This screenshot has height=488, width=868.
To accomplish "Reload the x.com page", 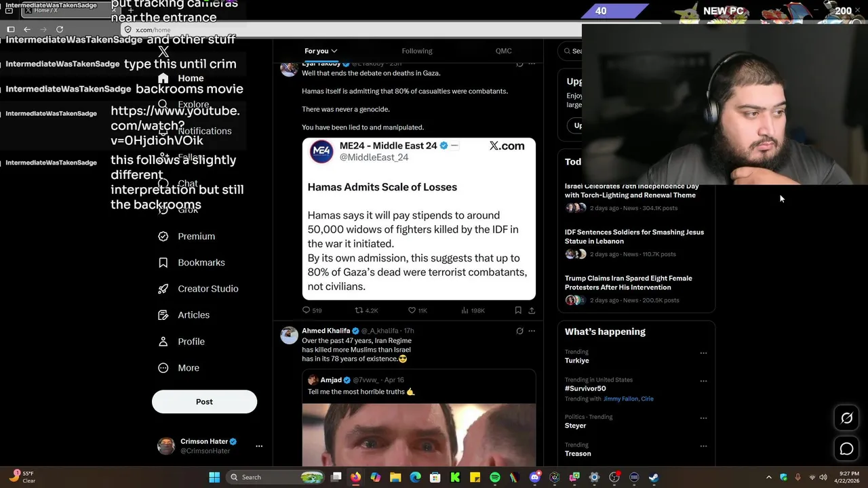I will point(60,29).
